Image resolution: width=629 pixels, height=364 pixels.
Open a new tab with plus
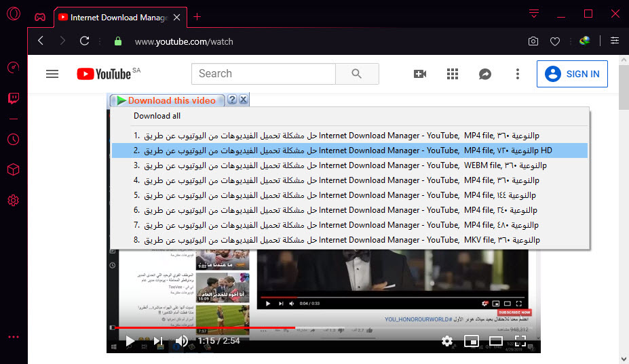pyautogui.click(x=197, y=17)
